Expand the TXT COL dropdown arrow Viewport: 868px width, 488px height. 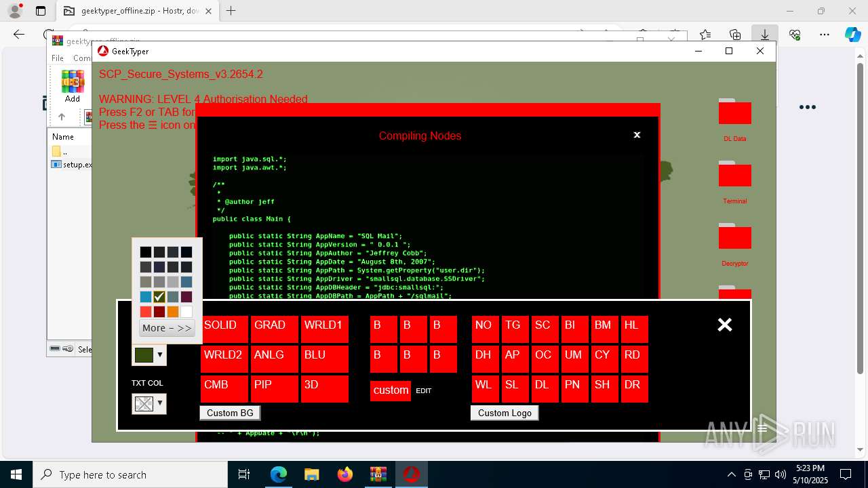coord(160,403)
